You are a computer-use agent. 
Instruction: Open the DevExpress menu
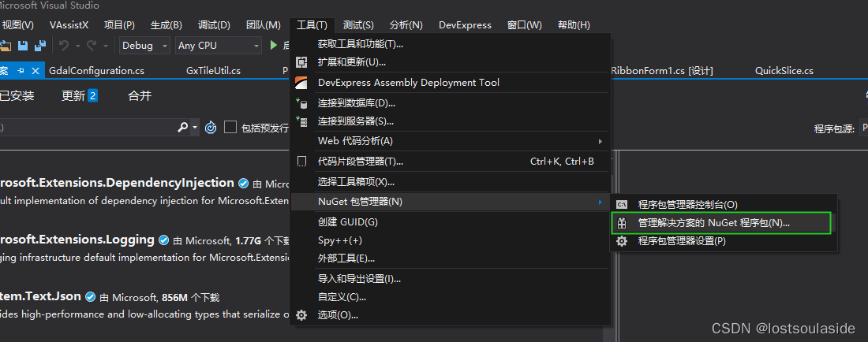[x=465, y=25]
